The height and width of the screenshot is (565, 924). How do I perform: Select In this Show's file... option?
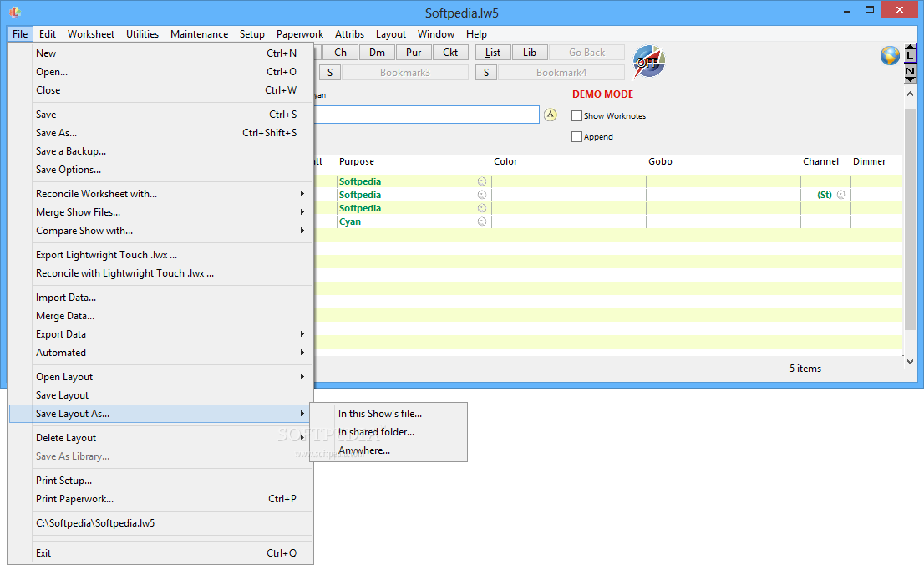point(389,414)
